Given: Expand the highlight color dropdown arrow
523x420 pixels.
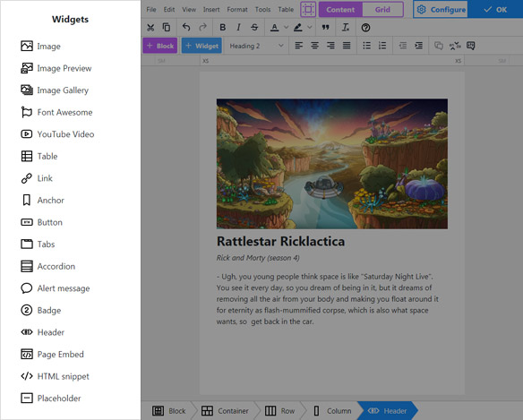Looking at the screenshot, I should click(x=310, y=28).
